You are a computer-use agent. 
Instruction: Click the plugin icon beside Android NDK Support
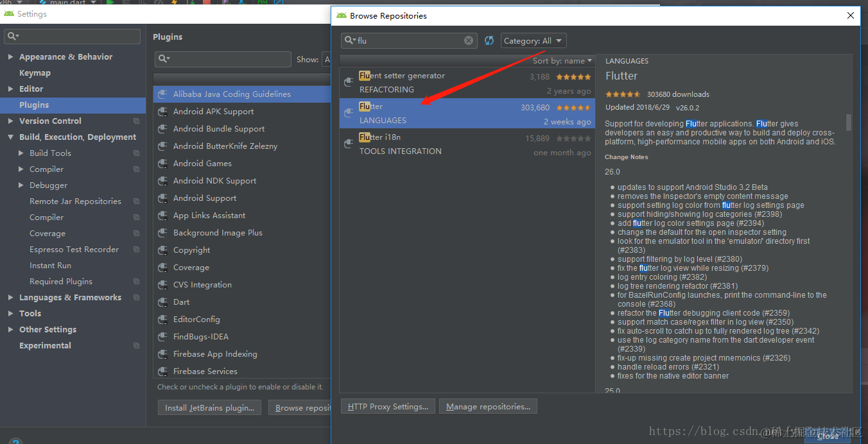pos(163,181)
